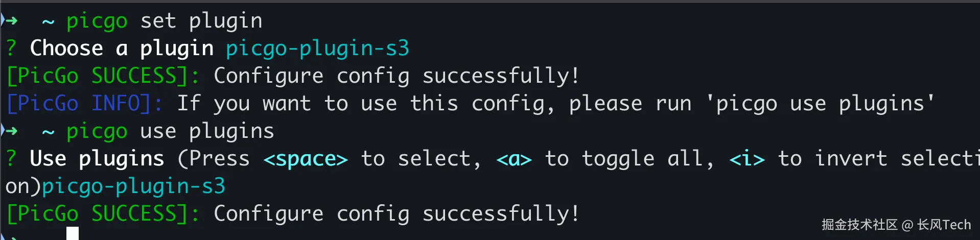The width and height of the screenshot is (980, 240).
Task: Click the quoted 'picgo use plugins' in the info message
Action: [x=820, y=104]
